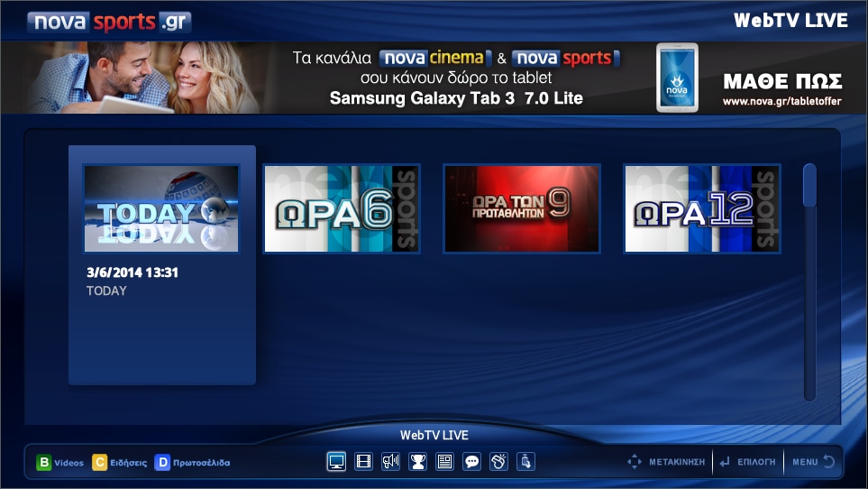Click the yellow C Ειδήσεις button
Image resolution: width=868 pixels, height=489 pixels.
120,463
